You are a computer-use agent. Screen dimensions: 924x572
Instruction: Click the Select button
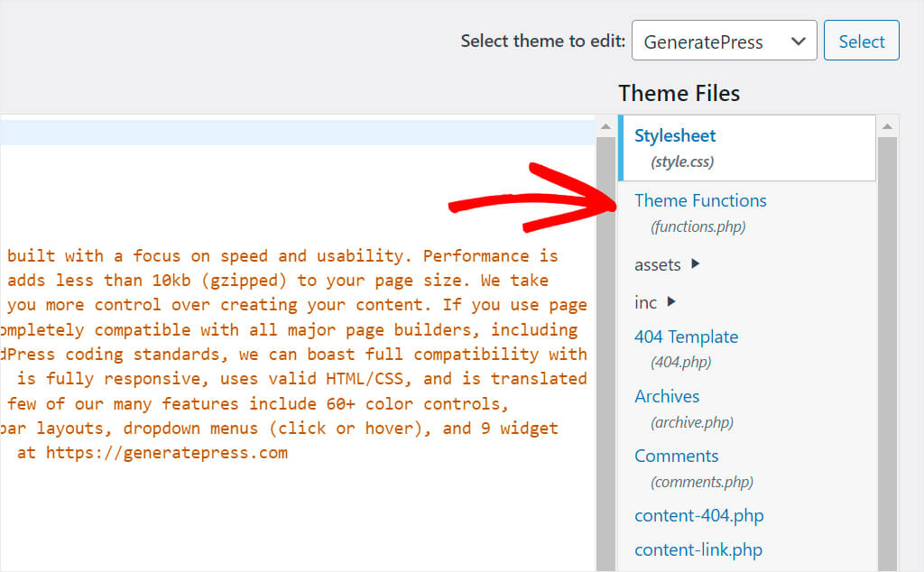[861, 41]
